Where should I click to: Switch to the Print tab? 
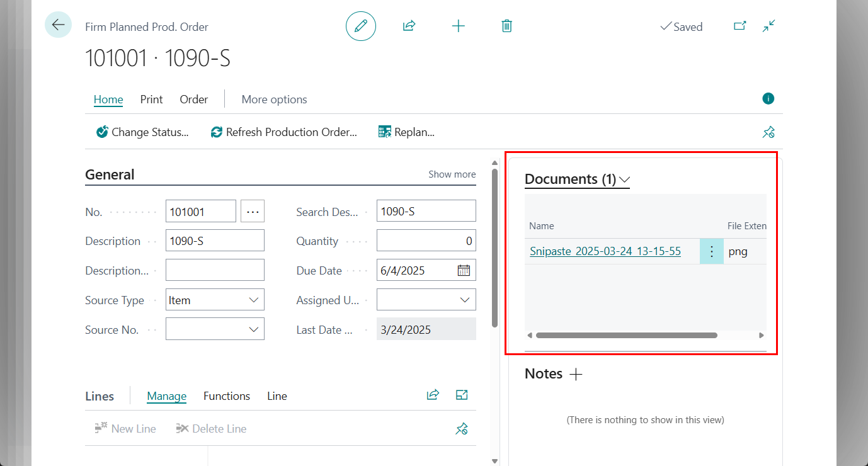[x=151, y=99]
